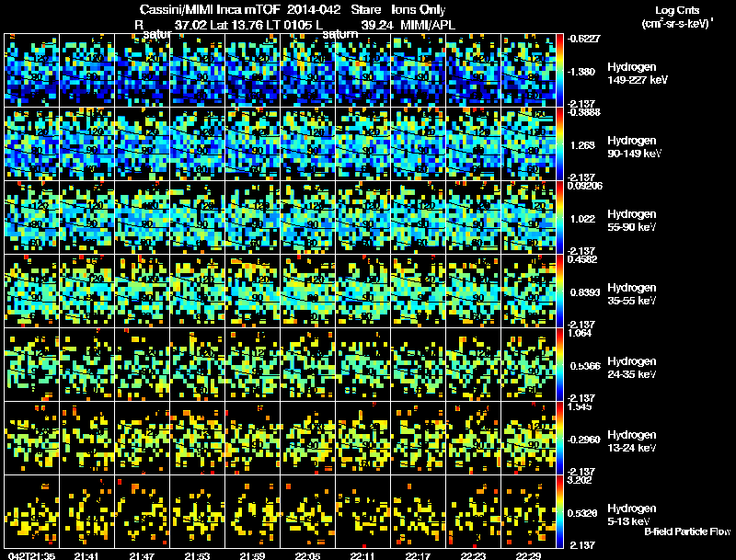Viewport: 736px width, 560px height.
Task: Click the Hydrogen 35-55 keV color bar
Action: point(559,291)
